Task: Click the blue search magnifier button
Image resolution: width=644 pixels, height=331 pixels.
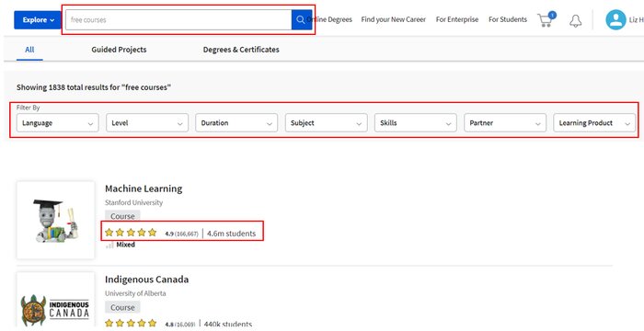Action: 302,19
